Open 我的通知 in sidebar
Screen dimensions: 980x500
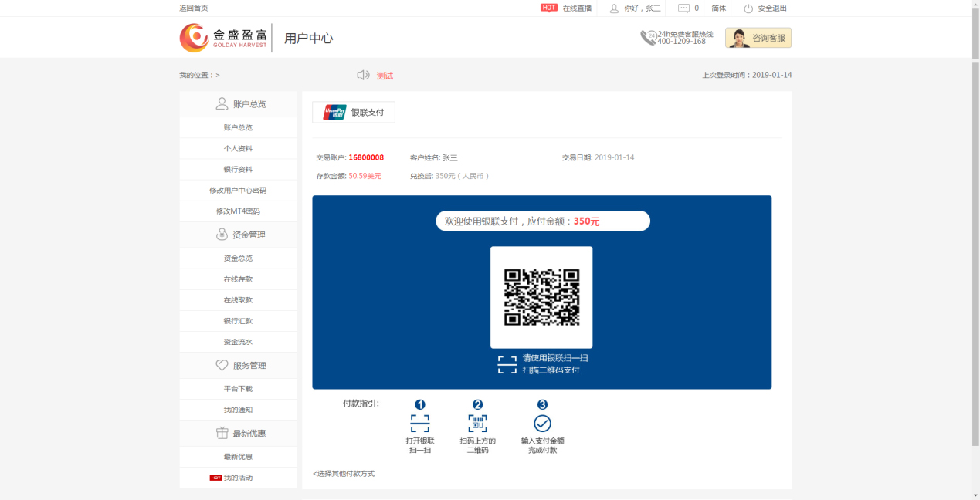tap(238, 410)
